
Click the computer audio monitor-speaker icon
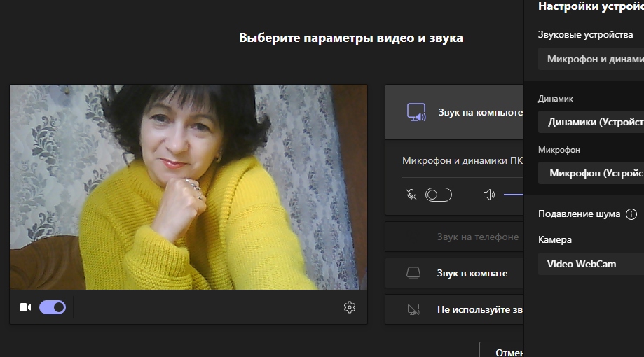(417, 112)
